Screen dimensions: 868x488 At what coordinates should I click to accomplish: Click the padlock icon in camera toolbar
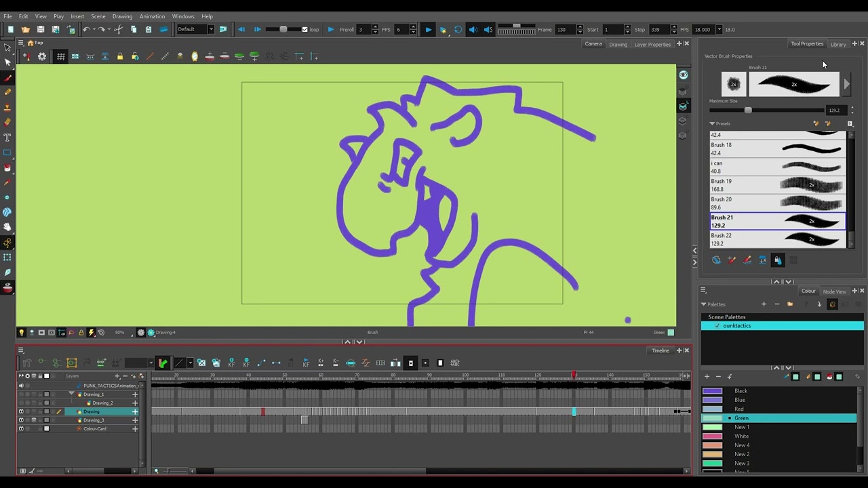120,56
